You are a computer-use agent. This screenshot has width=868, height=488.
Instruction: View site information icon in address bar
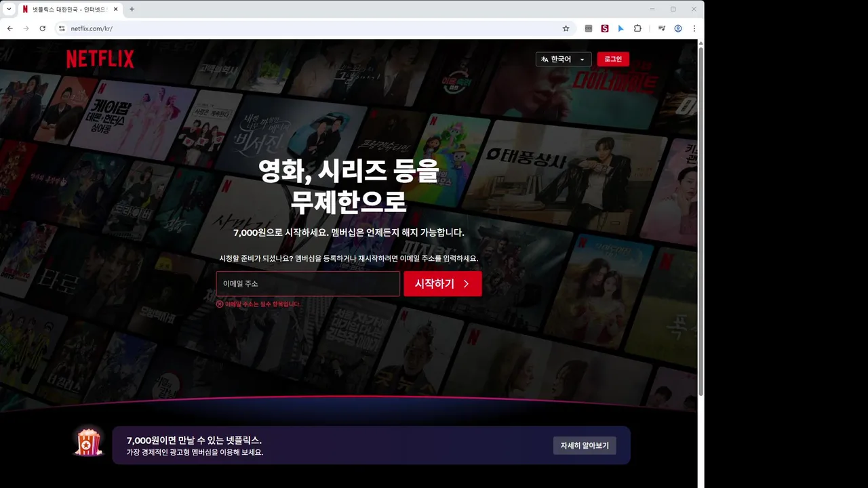[61, 28]
